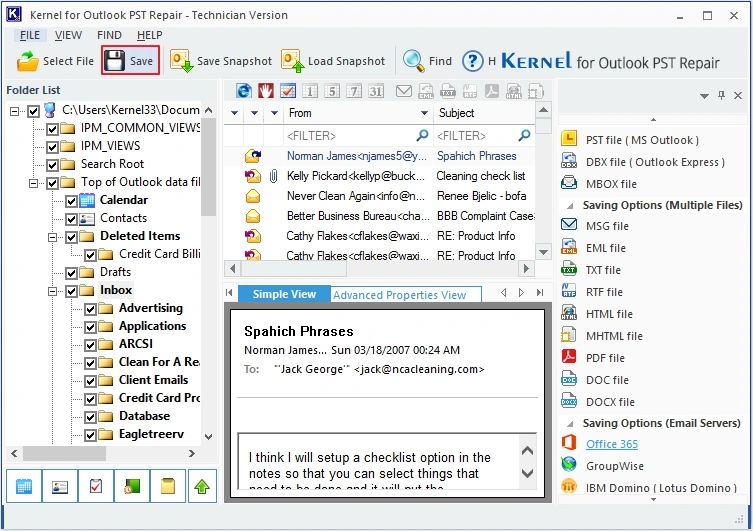Toggle the ARCSI folder checkbox
Viewport: 753px width, 531px height.
click(90, 345)
